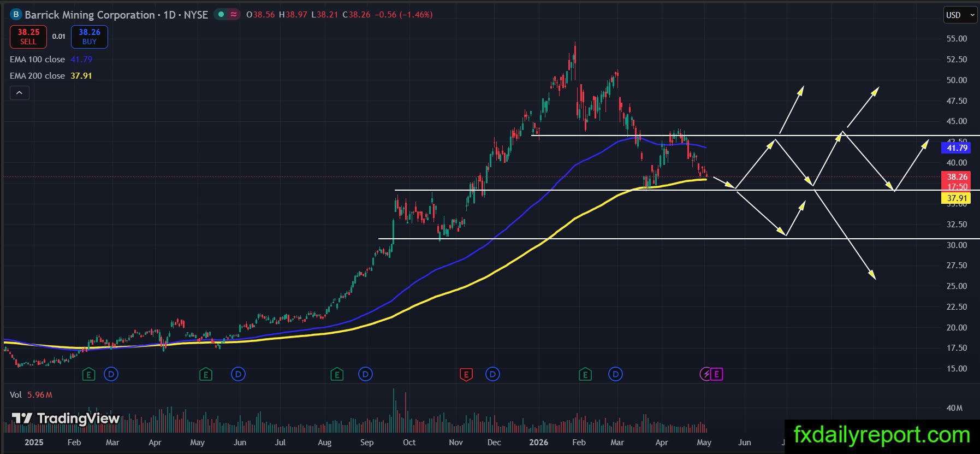The image size is (980, 454).
Task: Click the close price C38.26 in the header
Action: point(357,15)
